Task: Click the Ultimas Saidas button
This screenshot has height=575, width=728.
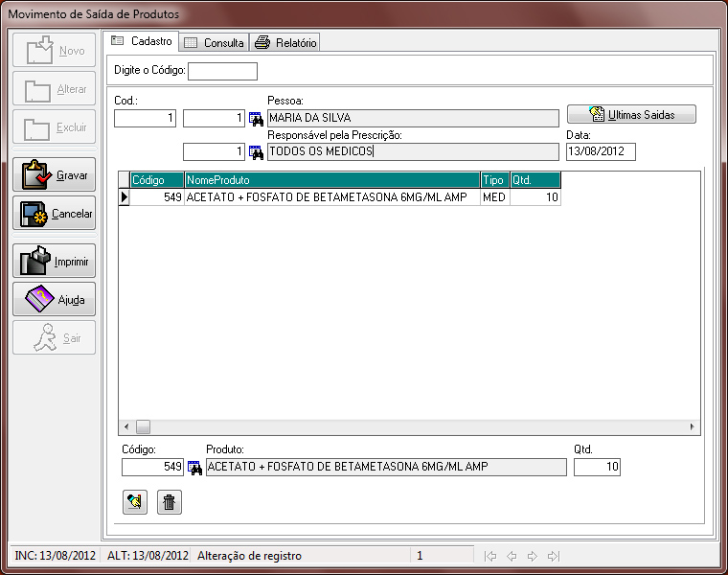Action: 631,114
